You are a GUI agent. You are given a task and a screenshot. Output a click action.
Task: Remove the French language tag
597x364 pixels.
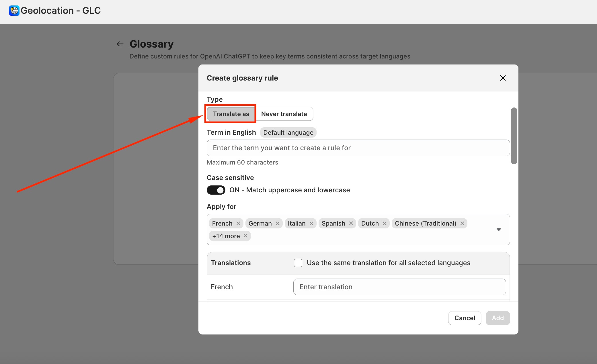pyautogui.click(x=238, y=223)
